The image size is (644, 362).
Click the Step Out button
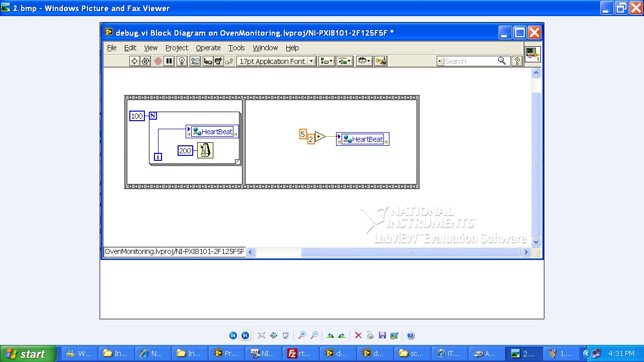pyautogui.click(x=229, y=61)
